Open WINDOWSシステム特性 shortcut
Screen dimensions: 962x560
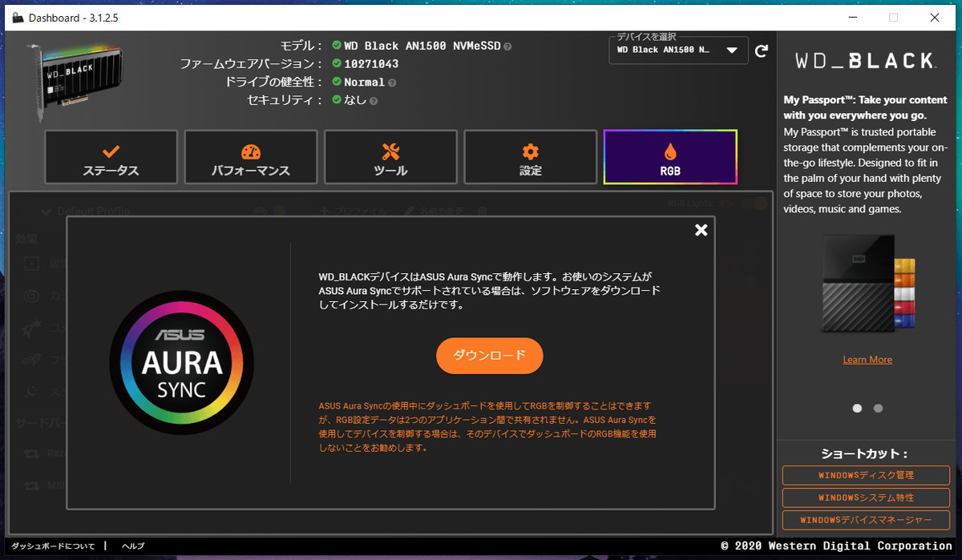click(866, 498)
